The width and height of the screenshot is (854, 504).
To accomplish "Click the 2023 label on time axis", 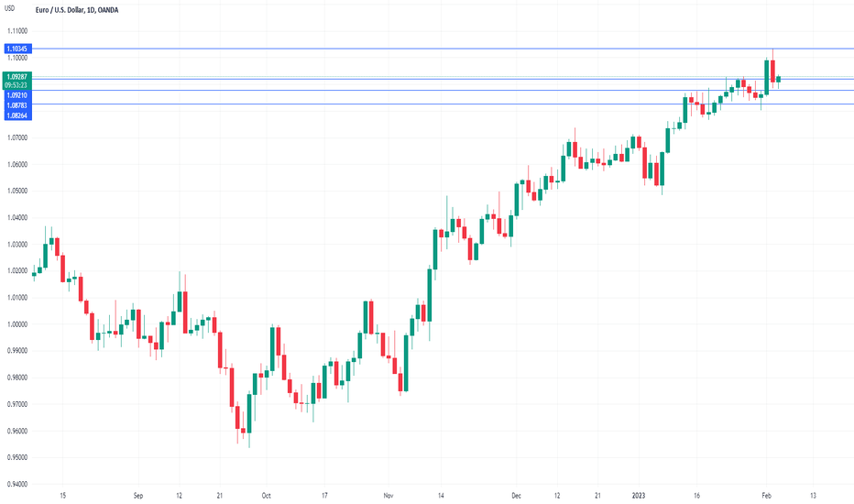I will (x=639, y=496).
